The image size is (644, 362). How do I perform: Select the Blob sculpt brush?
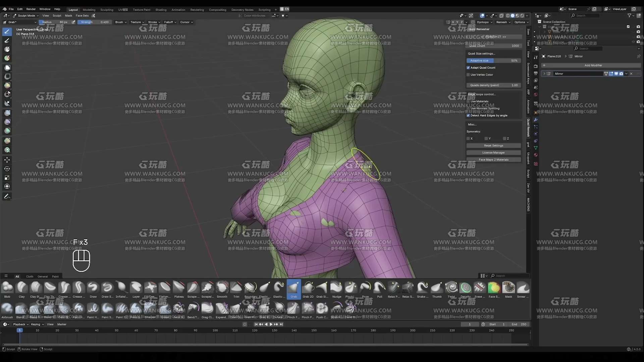point(7,290)
